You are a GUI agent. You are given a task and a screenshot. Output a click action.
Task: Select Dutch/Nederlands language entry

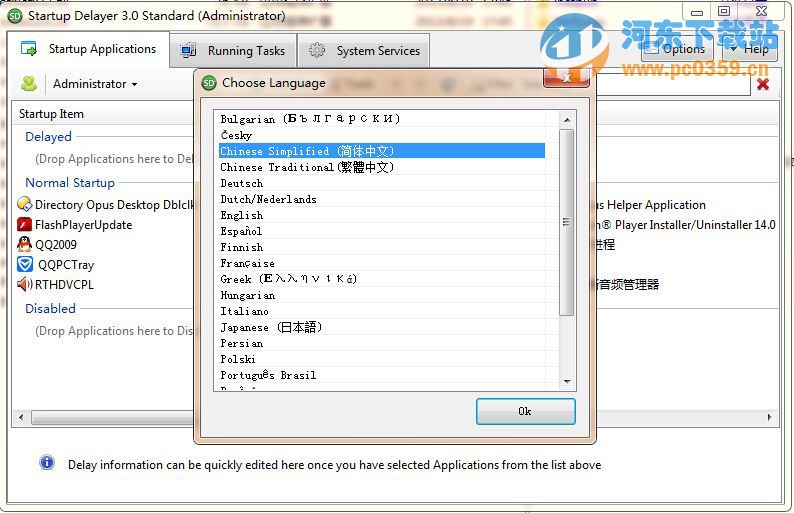click(382, 199)
